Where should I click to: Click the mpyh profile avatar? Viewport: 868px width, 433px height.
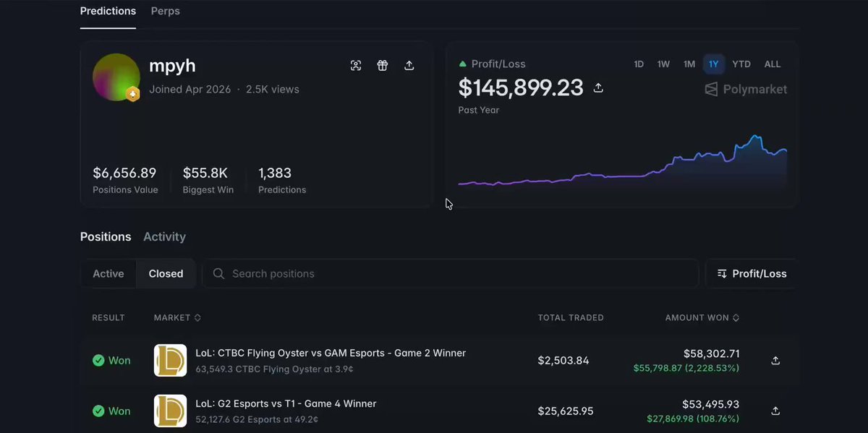tap(116, 77)
